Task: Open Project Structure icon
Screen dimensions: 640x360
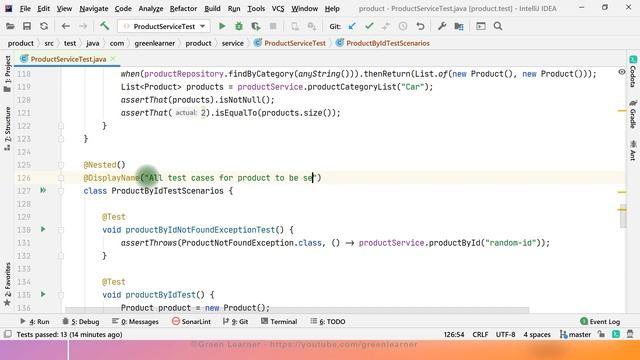Action: tap(459, 27)
